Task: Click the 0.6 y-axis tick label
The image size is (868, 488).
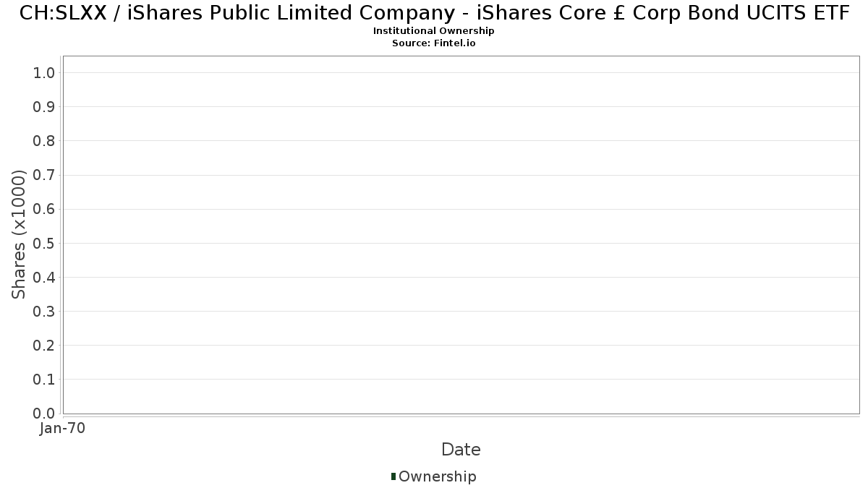Action: tap(44, 209)
